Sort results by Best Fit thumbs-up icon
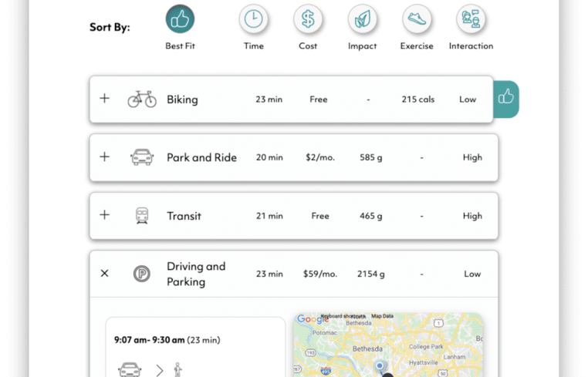This screenshot has width=588, height=377. click(x=180, y=19)
